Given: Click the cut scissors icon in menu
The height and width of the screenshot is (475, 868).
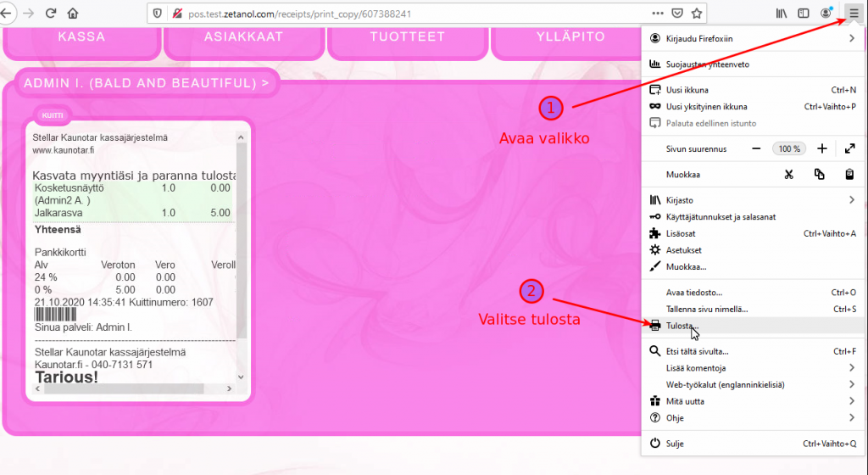Looking at the screenshot, I should pyautogui.click(x=788, y=175).
